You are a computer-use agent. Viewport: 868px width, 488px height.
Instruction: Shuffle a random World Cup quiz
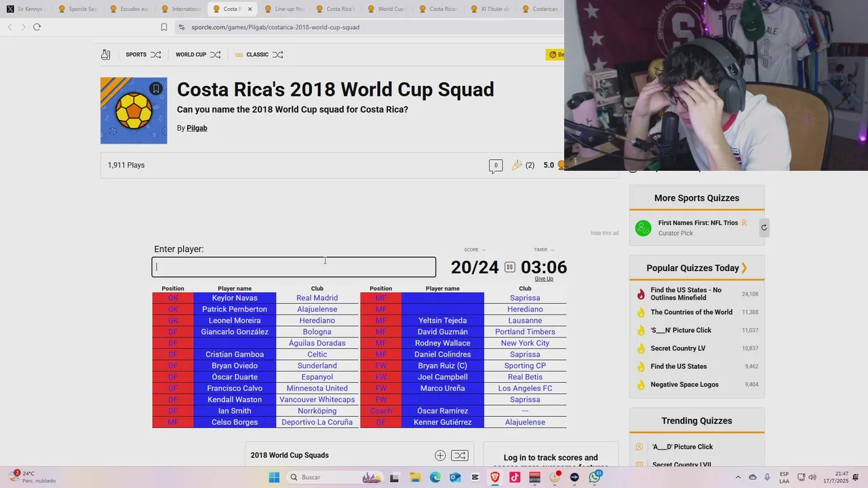(x=216, y=55)
